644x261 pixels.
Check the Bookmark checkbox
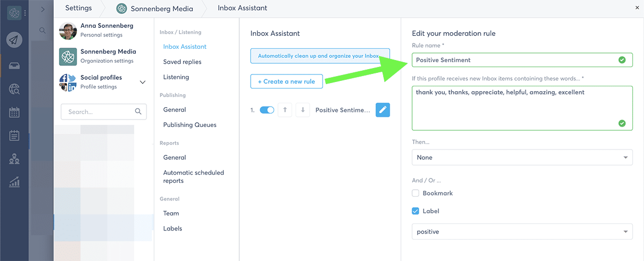point(415,193)
